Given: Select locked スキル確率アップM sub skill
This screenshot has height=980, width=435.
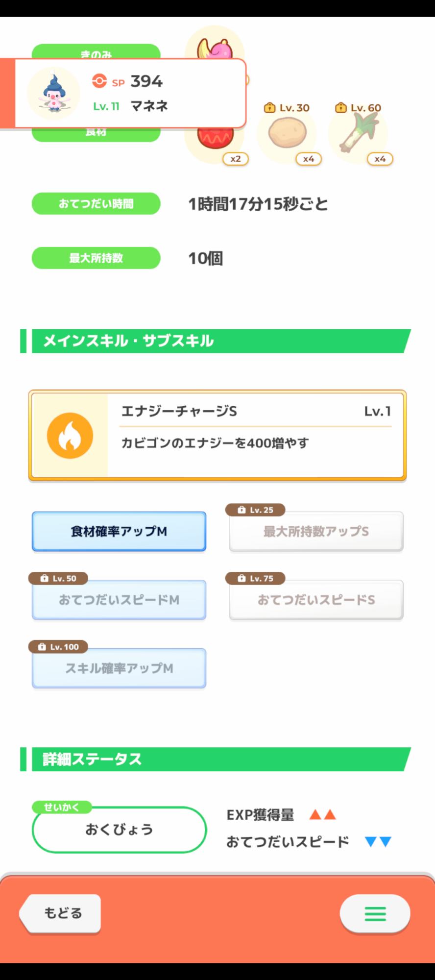Looking at the screenshot, I should coord(119,668).
